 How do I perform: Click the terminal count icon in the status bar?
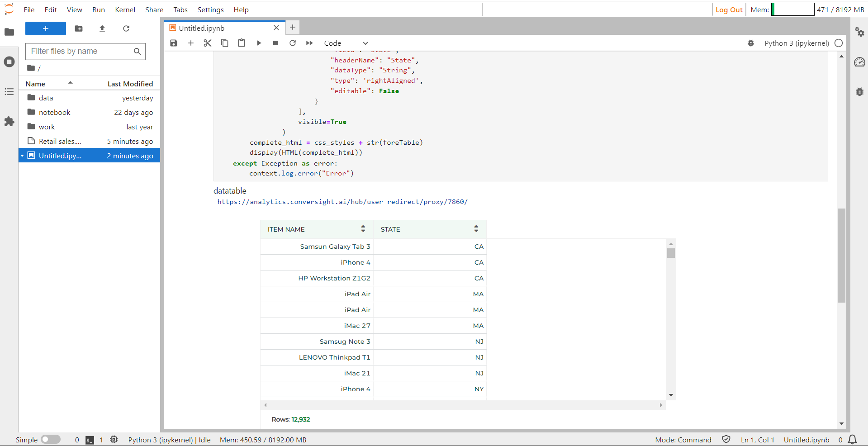[90, 440]
